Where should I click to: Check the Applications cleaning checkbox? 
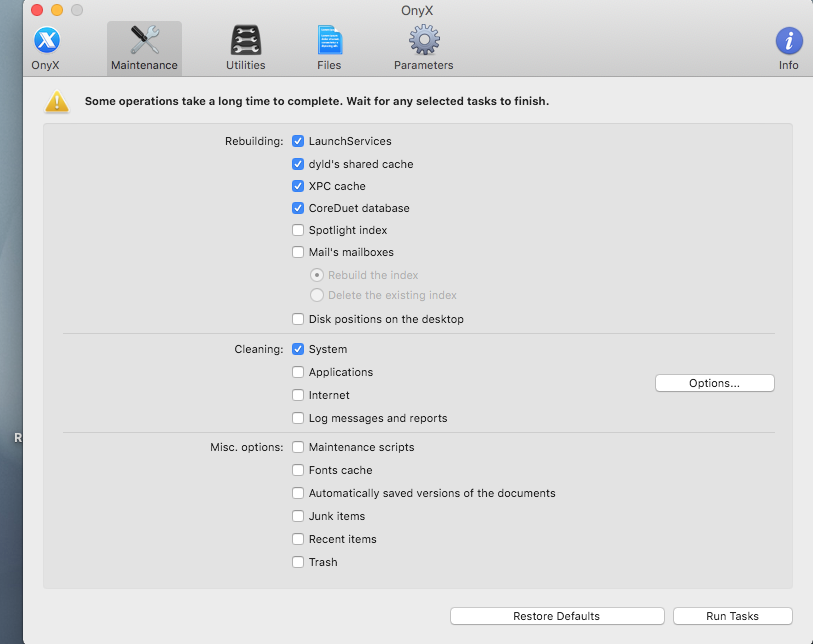pyautogui.click(x=298, y=372)
